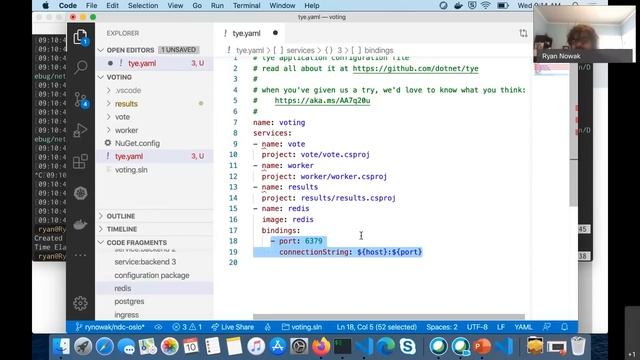Select the redis code fragment
The height and width of the screenshot is (360, 640).
[154, 289]
